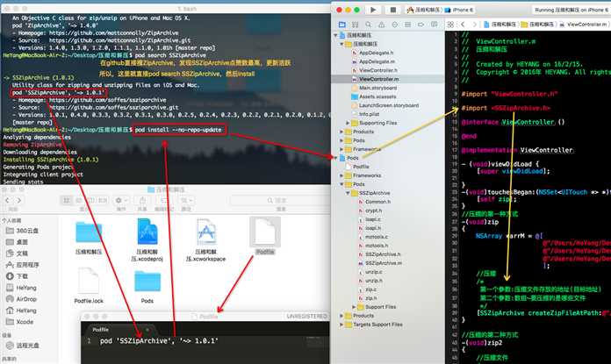
Task: Close the Podfile tab in Sublime Text
Action: point(147,330)
